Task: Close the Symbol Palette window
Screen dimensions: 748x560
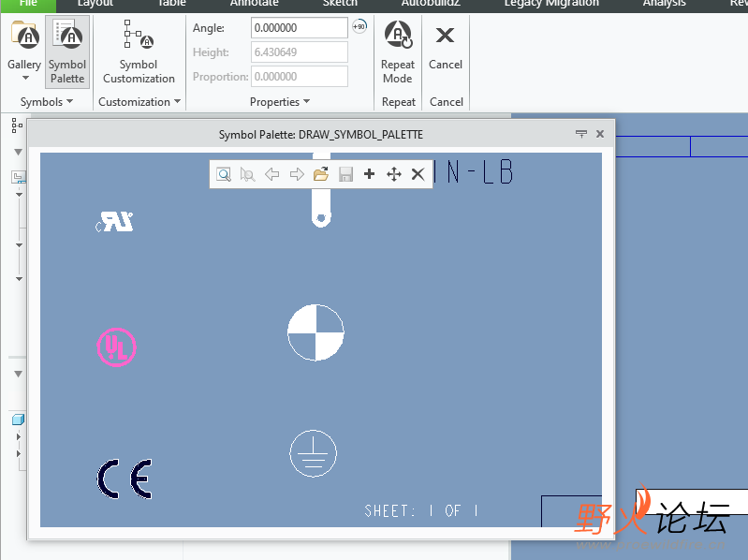Action: (x=600, y=134)
